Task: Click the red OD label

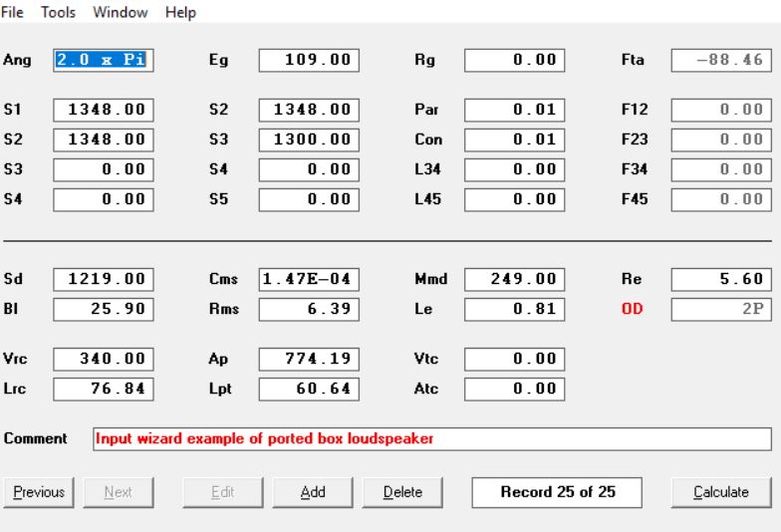Action: tap(632, 309)
